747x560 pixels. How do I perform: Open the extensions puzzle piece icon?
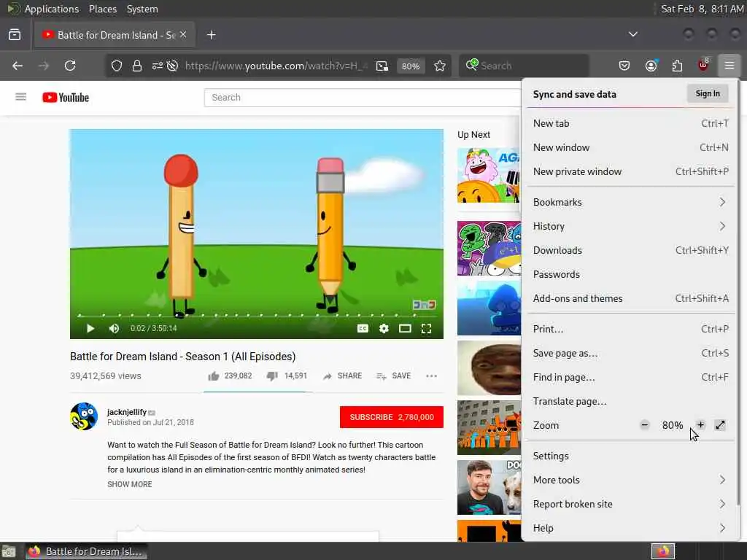point(677,66)
